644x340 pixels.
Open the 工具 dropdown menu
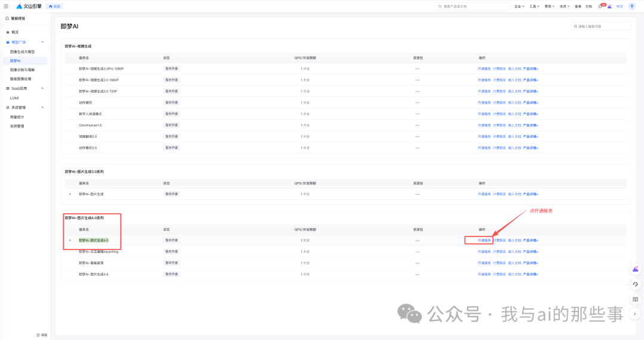pos(534,6)
